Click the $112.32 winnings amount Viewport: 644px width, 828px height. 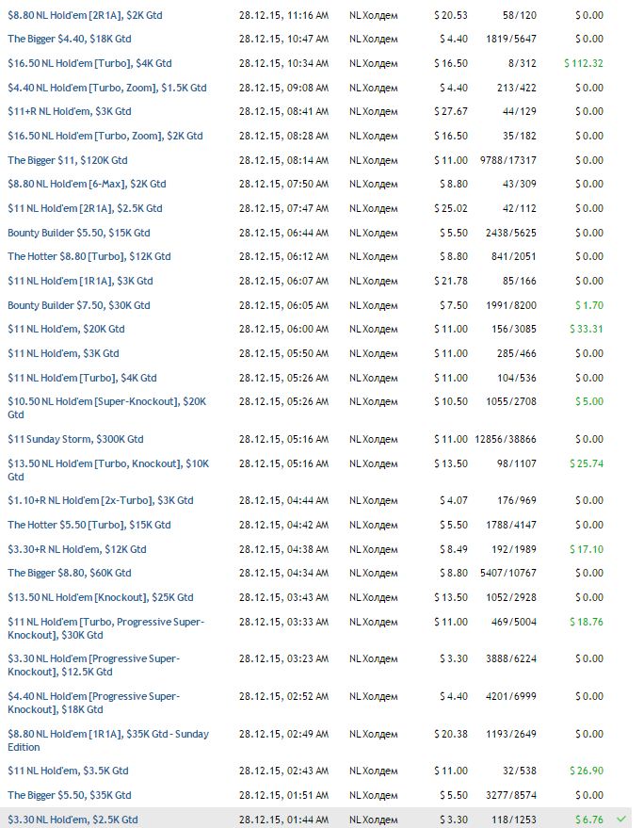(584, 63)
